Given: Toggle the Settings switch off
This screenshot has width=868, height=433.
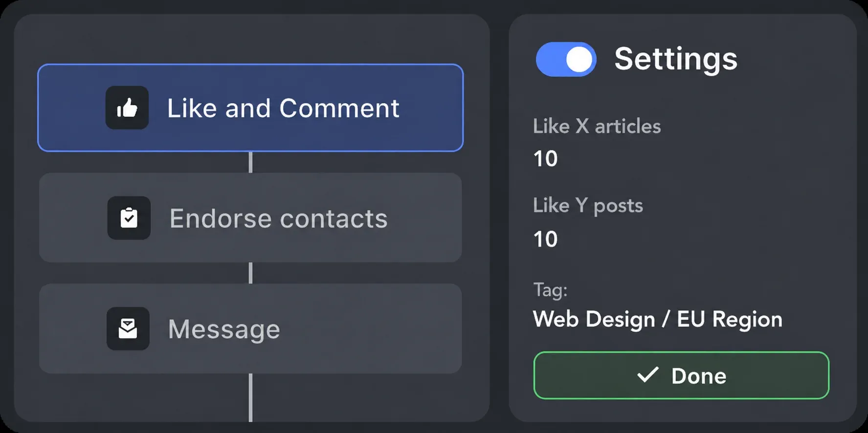Looking at the screenshot, I should pyautogui.click(x=566, y=59).
